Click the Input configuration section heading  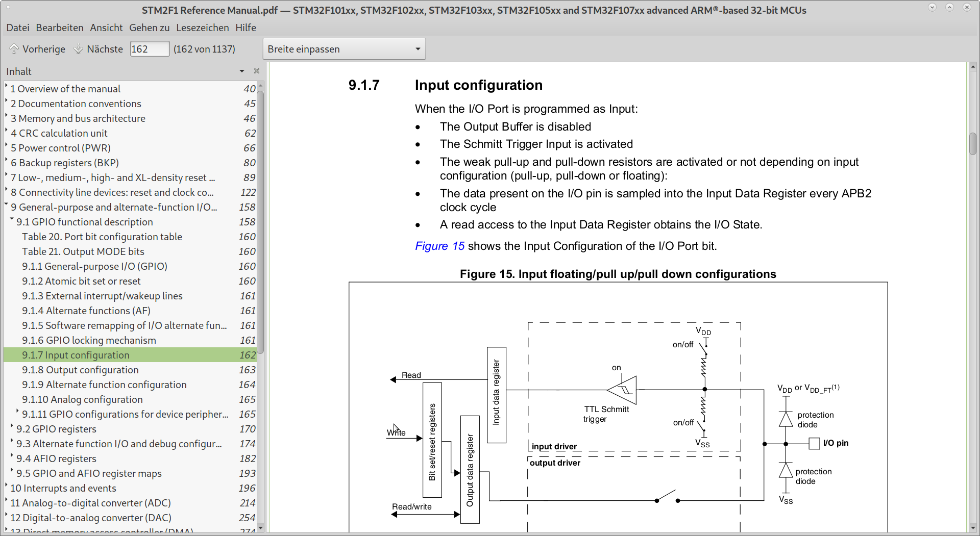[478, 85]
